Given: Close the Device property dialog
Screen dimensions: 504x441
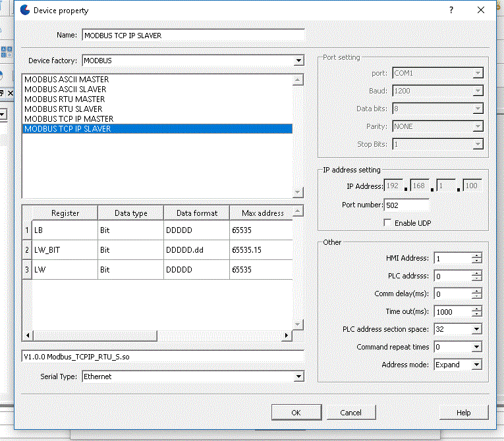Looking at the screenshot, I should tap(481, 10).
